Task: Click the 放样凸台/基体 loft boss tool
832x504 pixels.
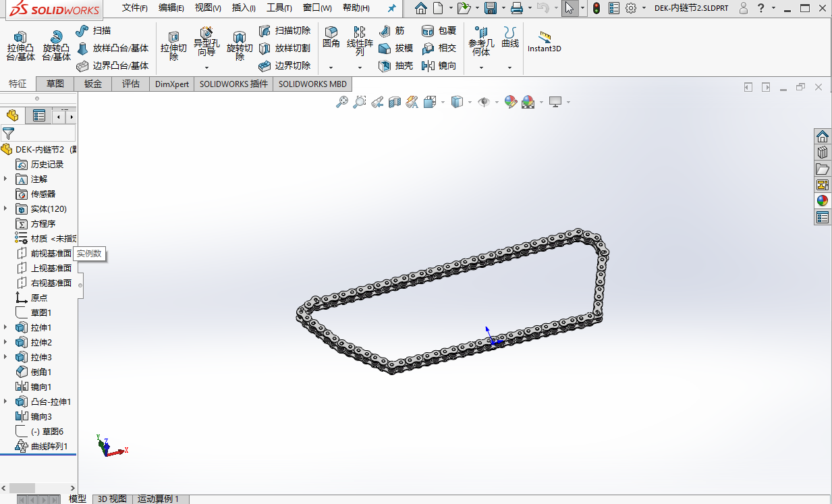Action: [112, 49]
